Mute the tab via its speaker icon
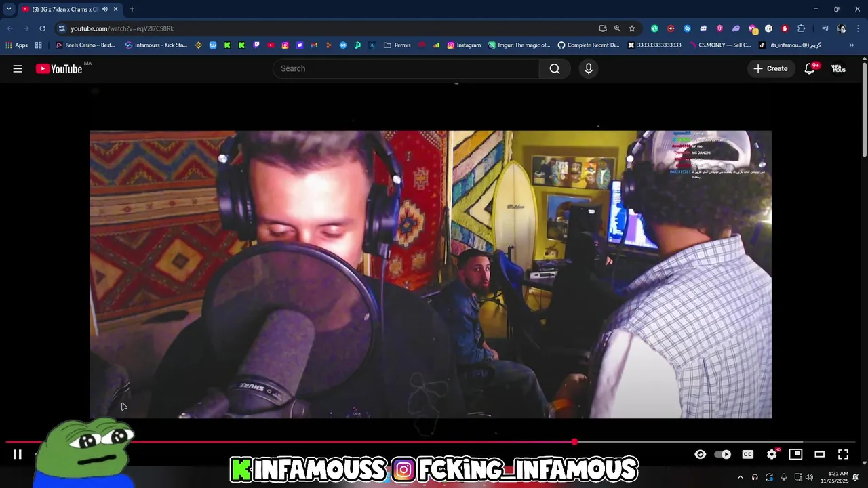The width and height of the screenshot is (868, 488). click(x=104, y=9)
